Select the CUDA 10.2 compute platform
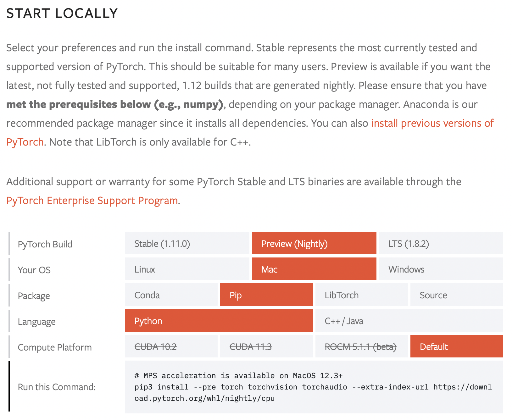 (171, 346)
